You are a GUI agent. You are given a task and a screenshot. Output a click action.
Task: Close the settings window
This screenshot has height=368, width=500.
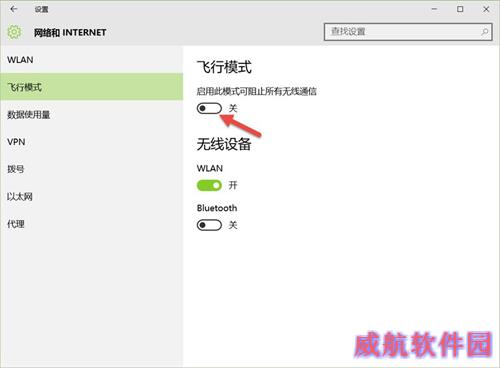coord(486,9)
